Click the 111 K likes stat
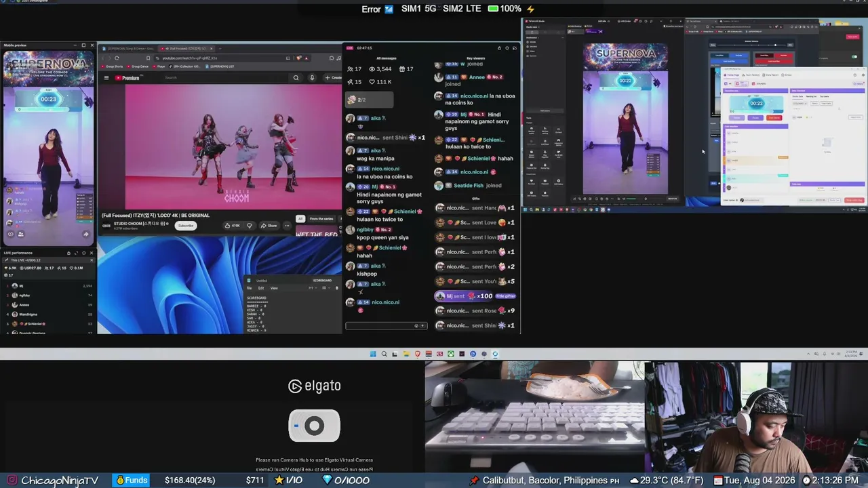Viewport: 868px width, 488px height. point(380,82)
